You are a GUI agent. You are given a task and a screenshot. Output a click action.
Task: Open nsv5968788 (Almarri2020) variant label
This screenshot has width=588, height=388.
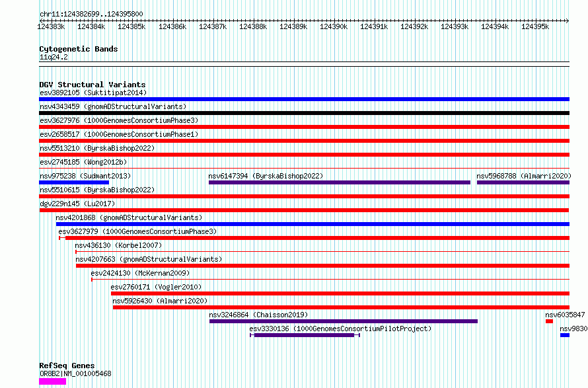click(x=524, y=176)
